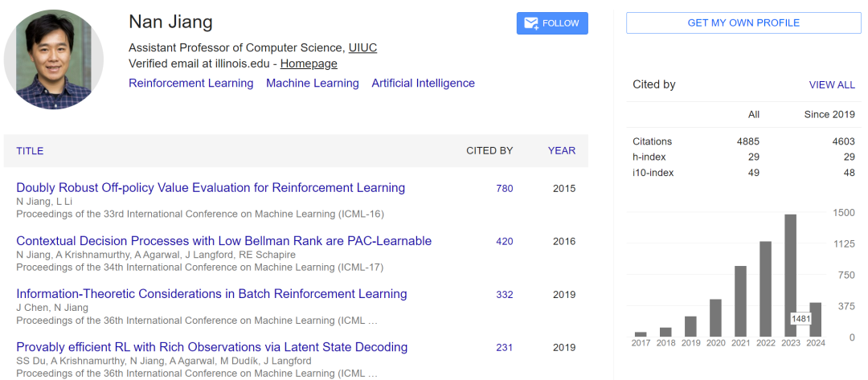Screen dimensions: 868x380
Task: Click the 2023 bar in citations chart
Action: coord(791,276)
